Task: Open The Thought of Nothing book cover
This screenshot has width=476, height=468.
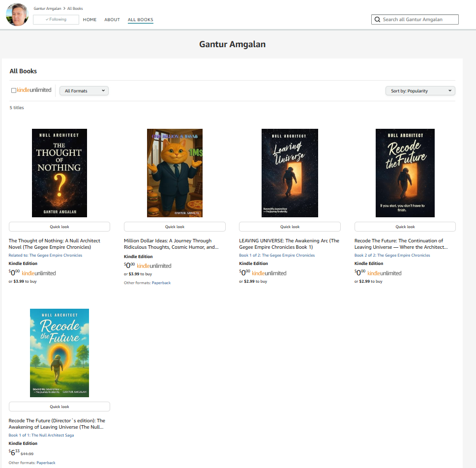Action: [x=59, y=173]
